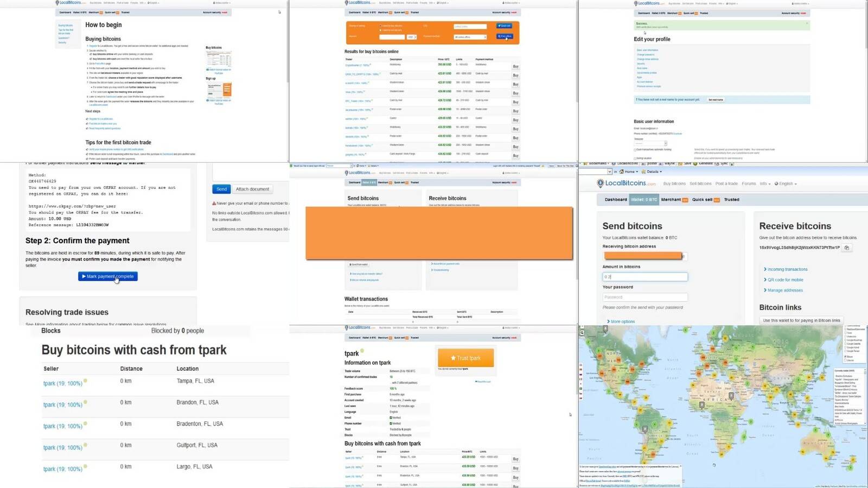Open the USD currency dropdown in the orange search form
Image resolution: width=868 pixels, height=488 pixels.
click(412, 37)
